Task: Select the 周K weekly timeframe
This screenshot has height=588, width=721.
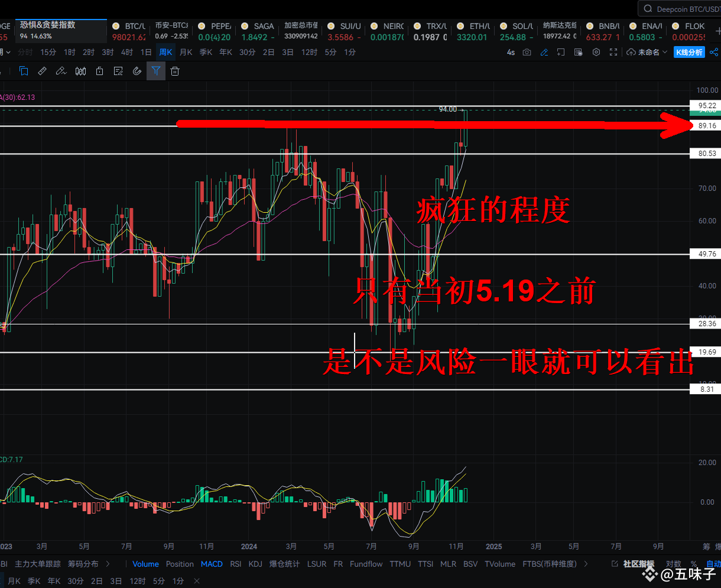Action: point(165,52)
